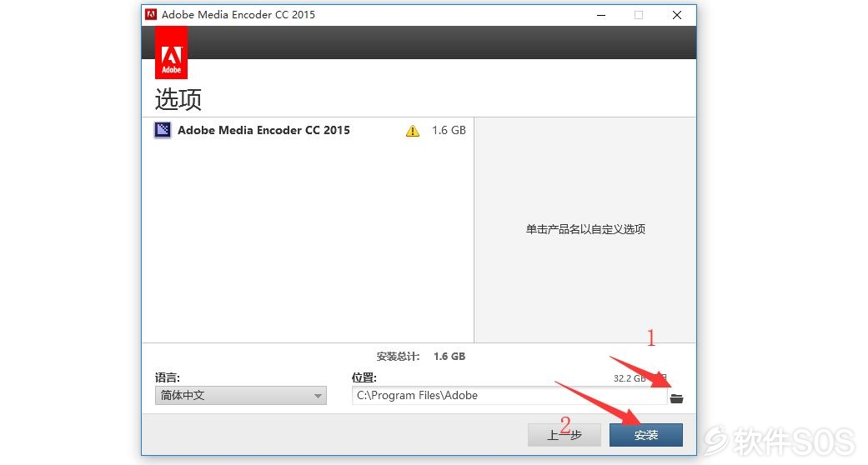
Task: Click the 安装总计 total label
Action: pos(398,357)
